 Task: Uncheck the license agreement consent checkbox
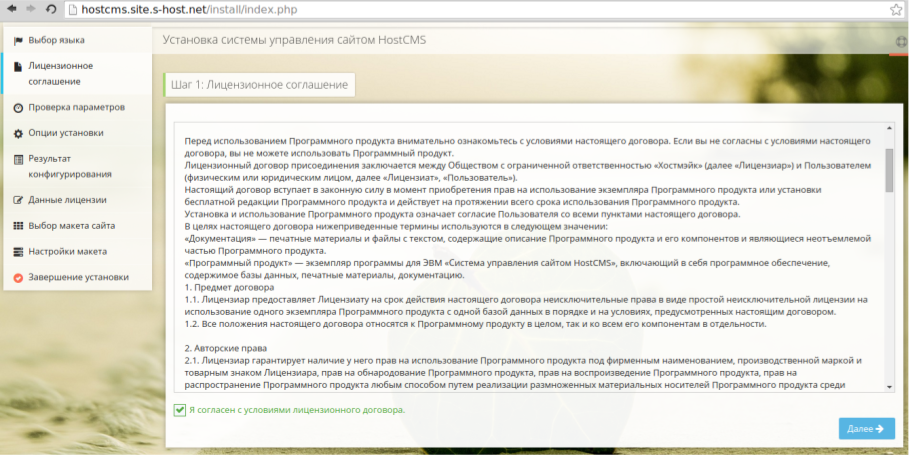[179, 410]
